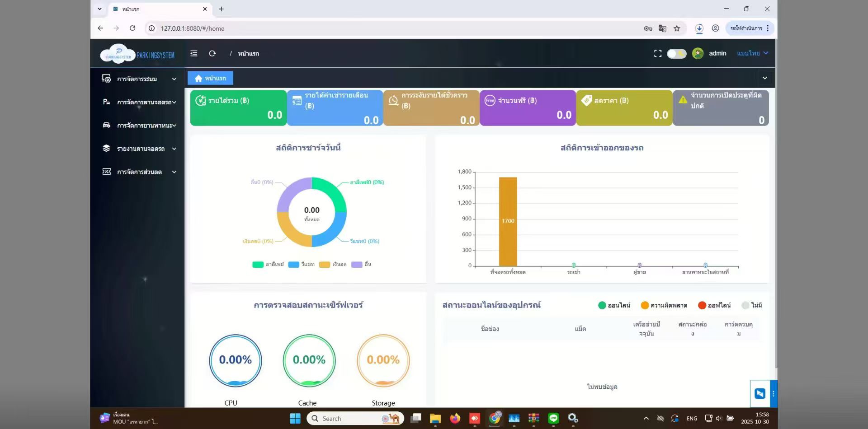The height and width of the screenshot is (429, 868).
Task: Open the floating blue assistant icon
Action: click(760, 393)
